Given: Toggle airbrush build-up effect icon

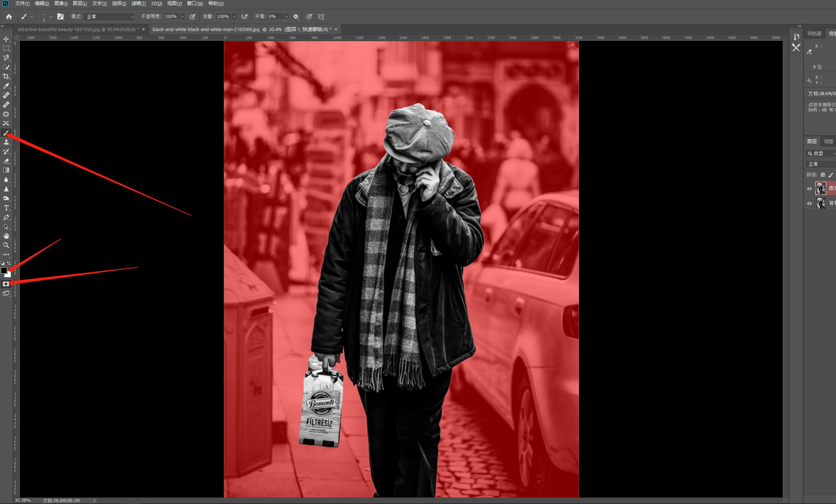Looking at the screenshot, I should 244,17.
